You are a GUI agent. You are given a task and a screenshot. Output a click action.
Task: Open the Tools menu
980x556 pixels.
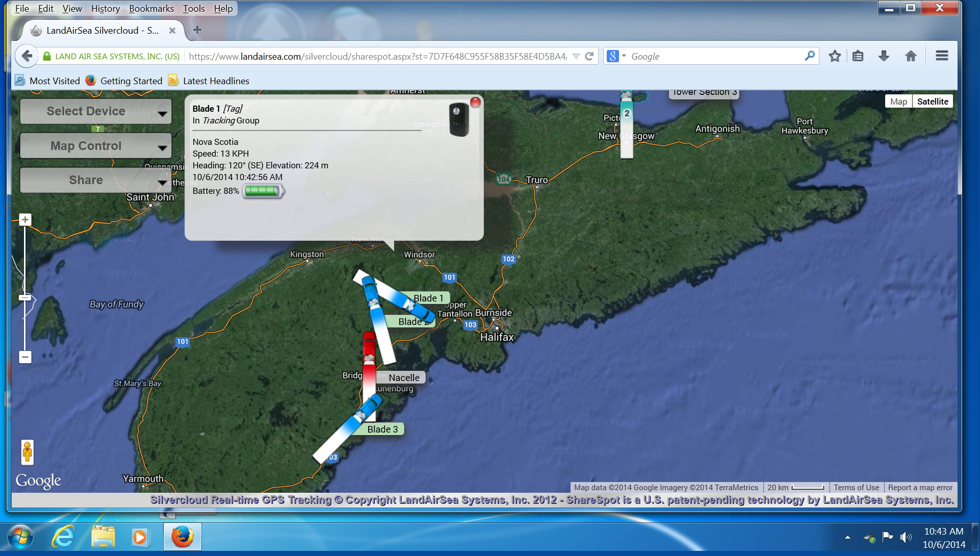pos(194,9)
